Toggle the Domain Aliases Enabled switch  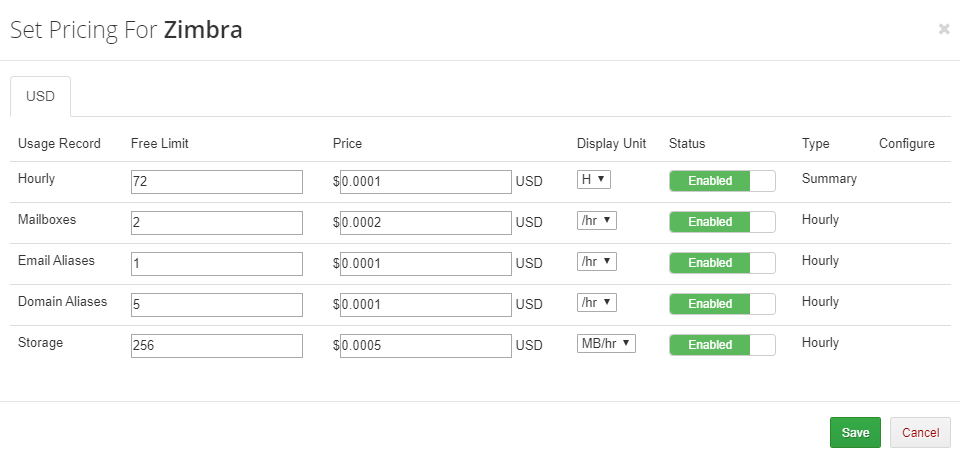click(722, 304)
